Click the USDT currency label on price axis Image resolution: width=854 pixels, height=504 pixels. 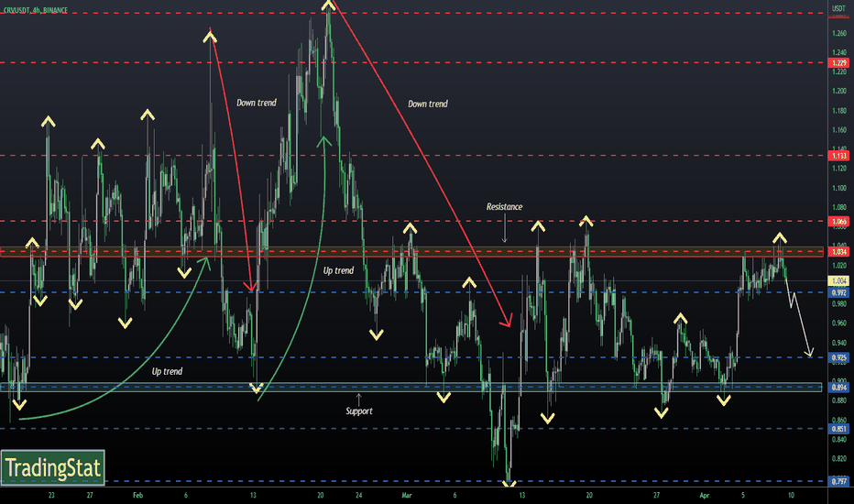click(x=838, y=9)
